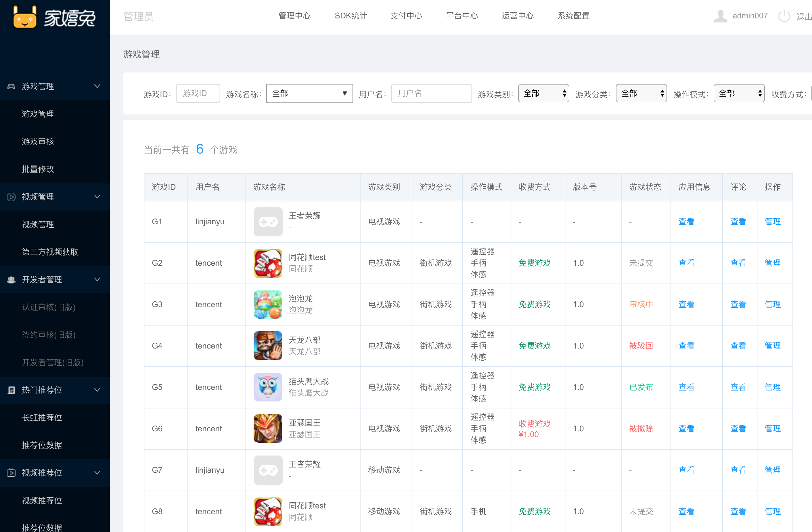Screen dimensions: 812x532
Task: Click the gamepad icon beside 游戏管理
Action: [x=11, y=86]
